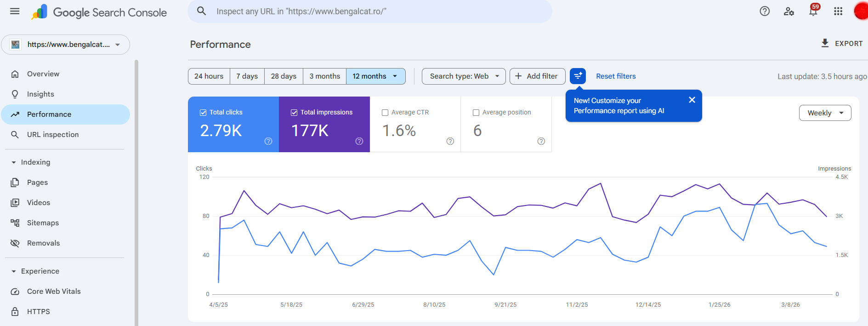Viewport: 868px width, 326px height.
Task: Click the EXPORT button label
Action: pyautogui.click(x=849, y=44)
